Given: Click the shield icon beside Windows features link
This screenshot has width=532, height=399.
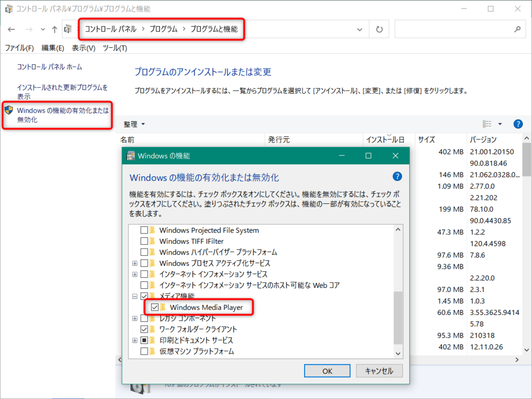Looking at the screenshot, I should pos(9,110).
